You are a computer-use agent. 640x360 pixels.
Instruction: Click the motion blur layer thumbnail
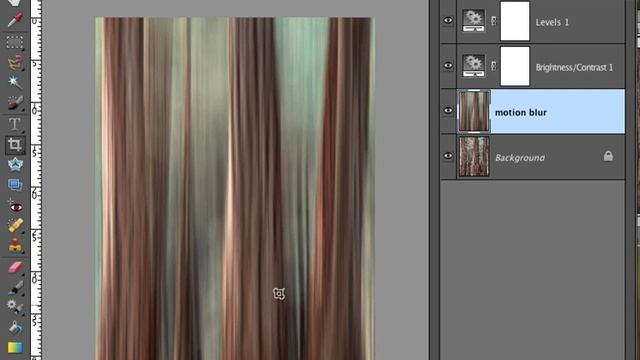[x=474, y=111]
